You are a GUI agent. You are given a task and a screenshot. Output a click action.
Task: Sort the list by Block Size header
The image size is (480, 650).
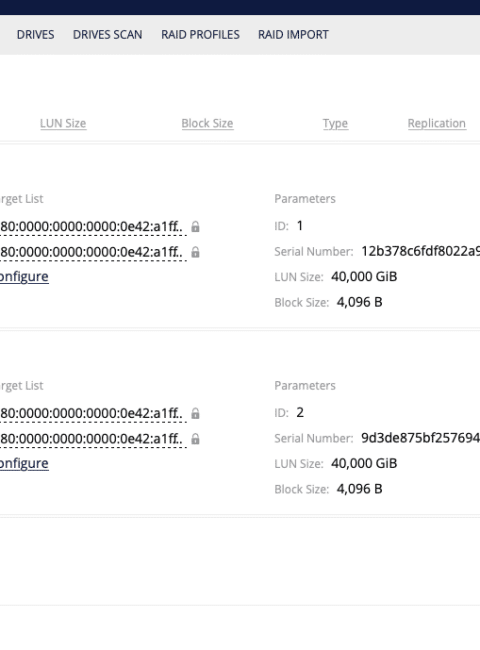(x=207, y=123)
